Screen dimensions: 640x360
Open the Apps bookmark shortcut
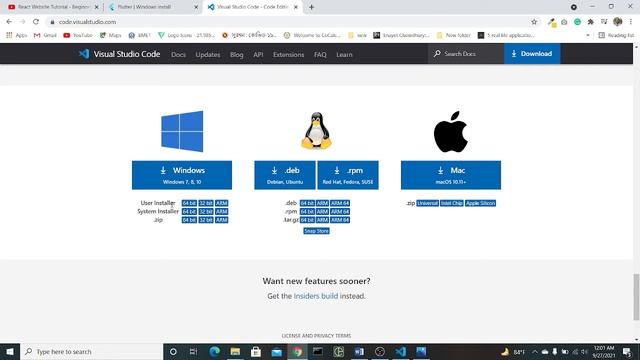(16, 35)
